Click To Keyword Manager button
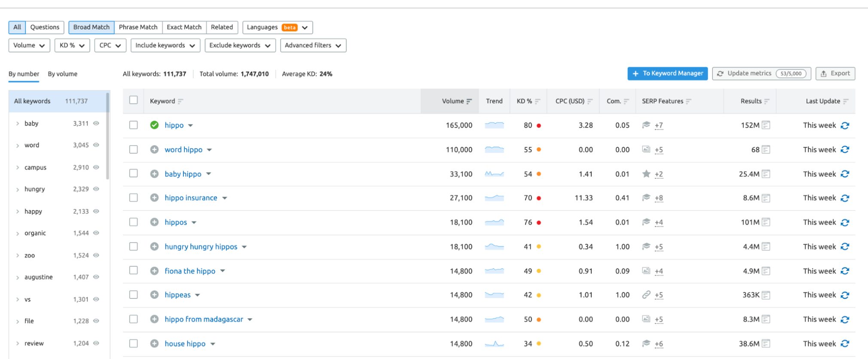 pos(668,73)
